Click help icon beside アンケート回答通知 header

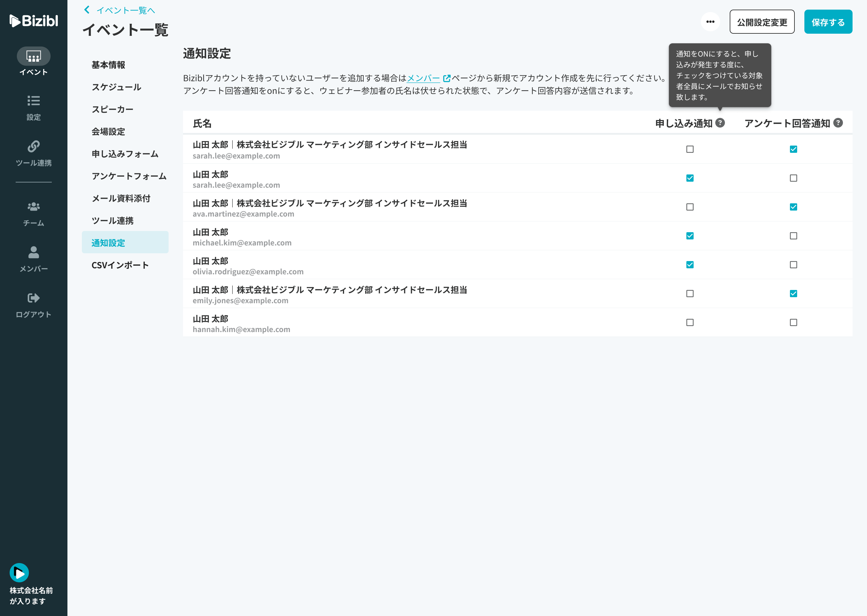[838, 123]
